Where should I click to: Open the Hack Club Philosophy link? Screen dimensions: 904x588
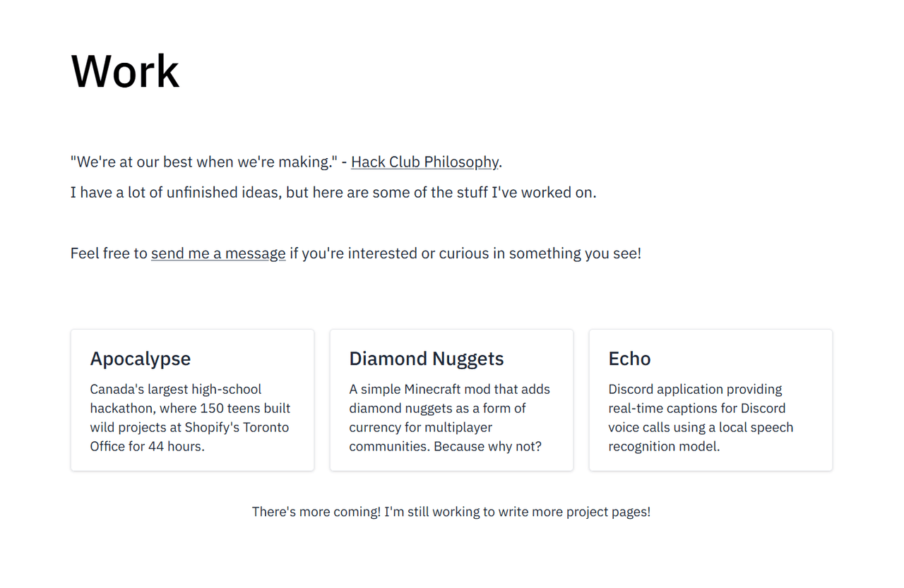coord(424,162)
